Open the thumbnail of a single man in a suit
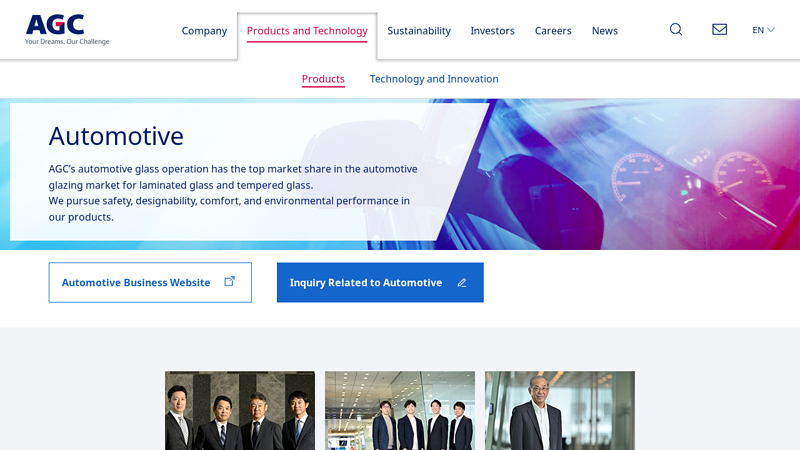Image resolution: width=800 pixels, height=450 pixels. (560, 410)
